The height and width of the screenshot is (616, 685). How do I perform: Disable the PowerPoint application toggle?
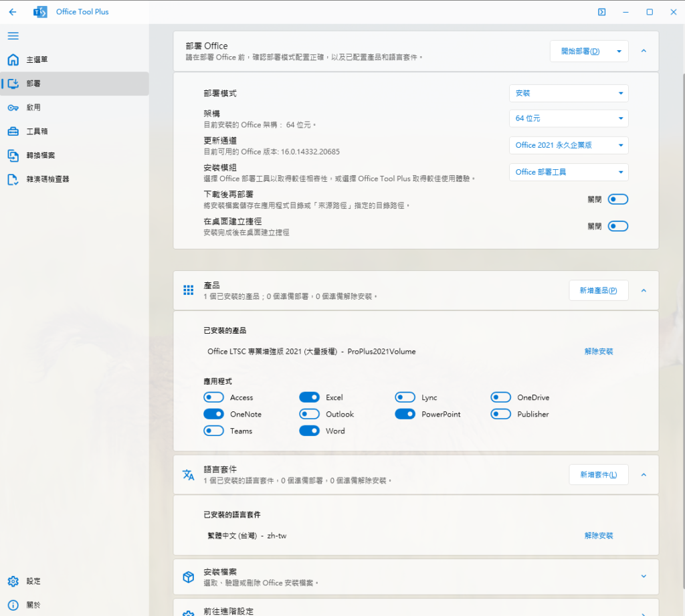[405, 414]
